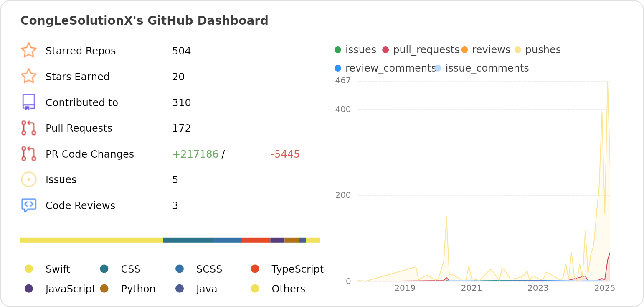This screenshot has width=644, height=307.
Task: Click the 2023 x-axis label
Action: [538, 288]
